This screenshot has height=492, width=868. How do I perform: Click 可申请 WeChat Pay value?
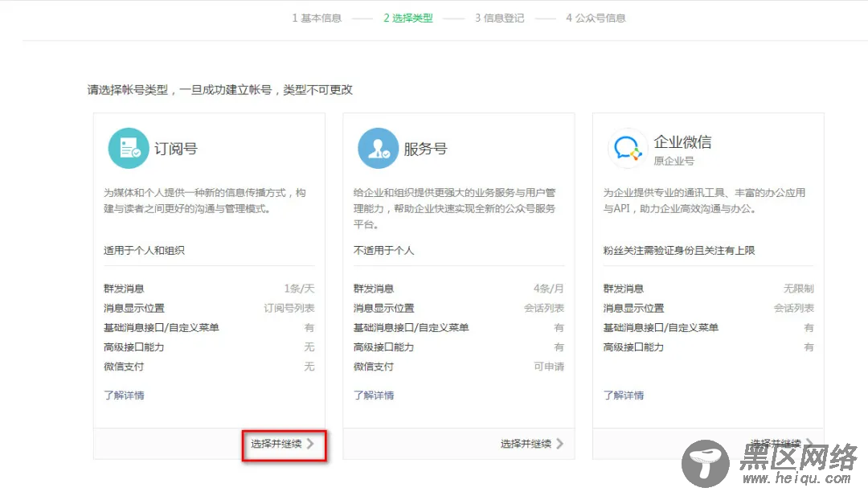click(x=549, y=367)
